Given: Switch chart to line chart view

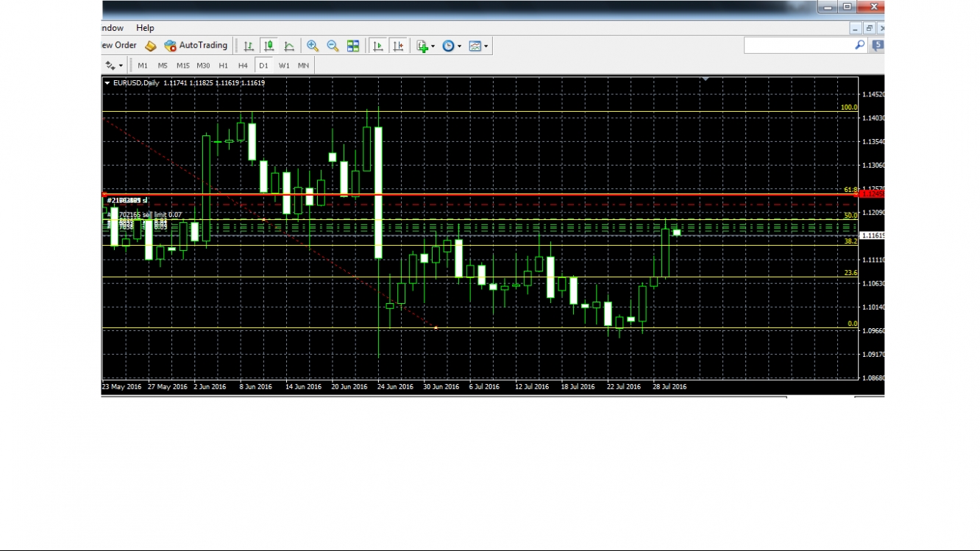Looking at the screenshot, I should [289, 46].
